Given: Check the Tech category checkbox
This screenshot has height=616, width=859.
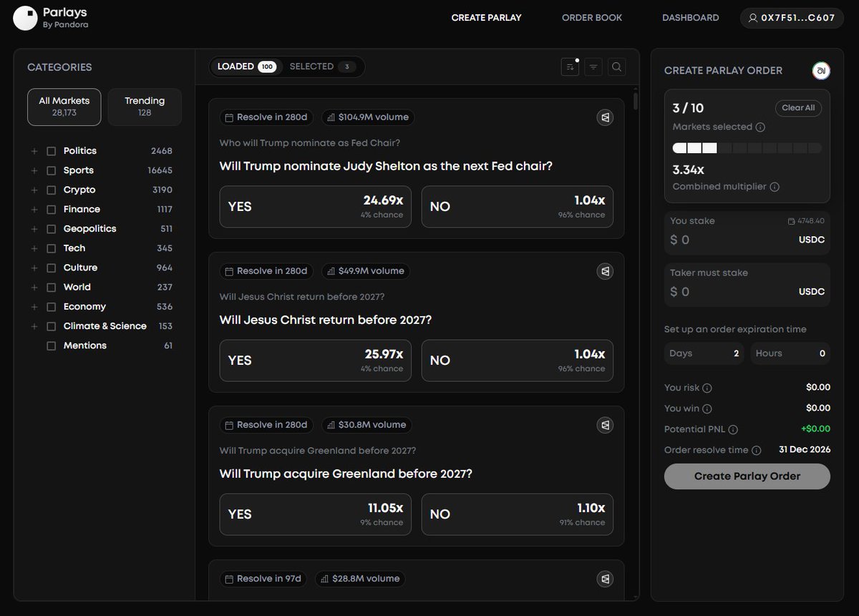Looking at the screenshot, I should click(51, 248).
